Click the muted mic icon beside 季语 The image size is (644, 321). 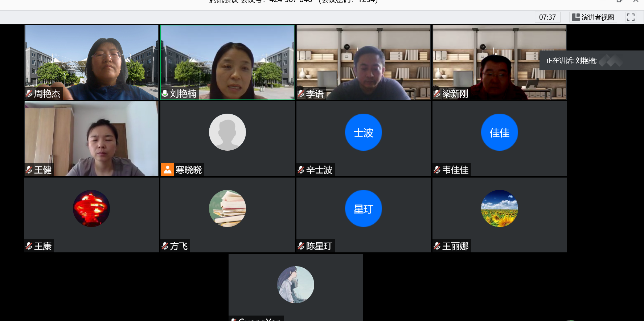point(301,94)
